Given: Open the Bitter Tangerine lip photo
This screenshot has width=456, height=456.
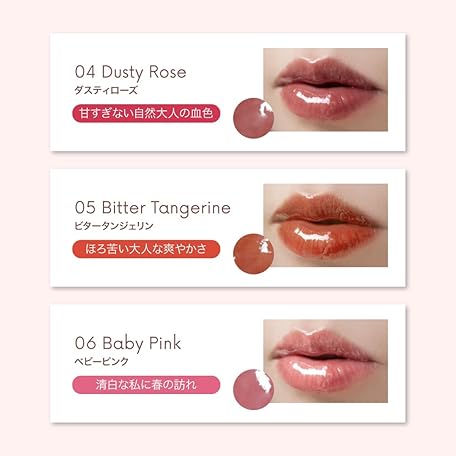Looking at the screenshot, I should tap(325, 225).
